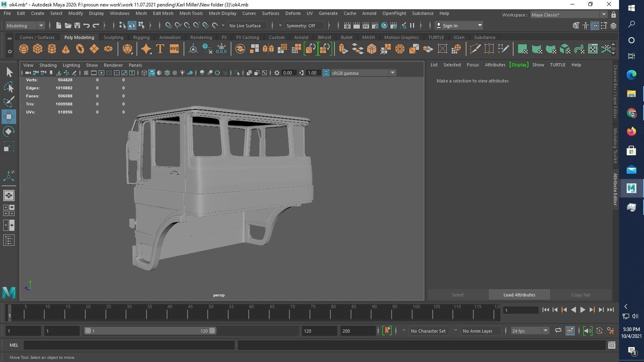
Task: Click the Center Pivot shelf icon
Action: click(x=193, y=49)
